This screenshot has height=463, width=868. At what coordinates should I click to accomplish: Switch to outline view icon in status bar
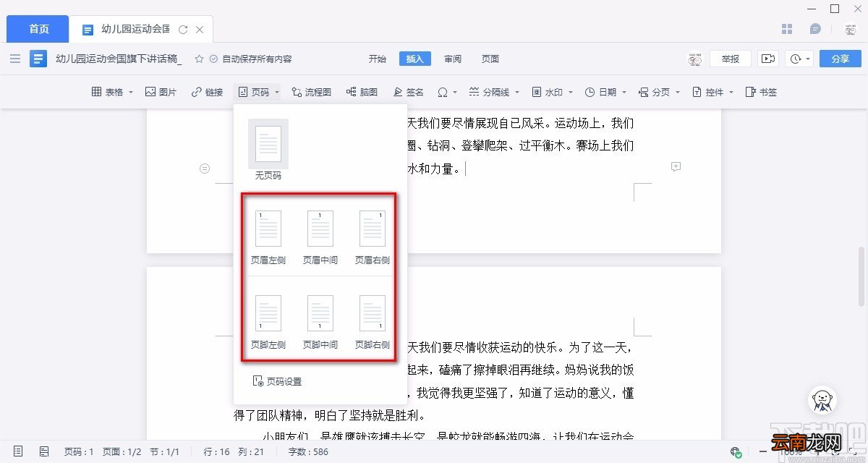click(44, 451)
